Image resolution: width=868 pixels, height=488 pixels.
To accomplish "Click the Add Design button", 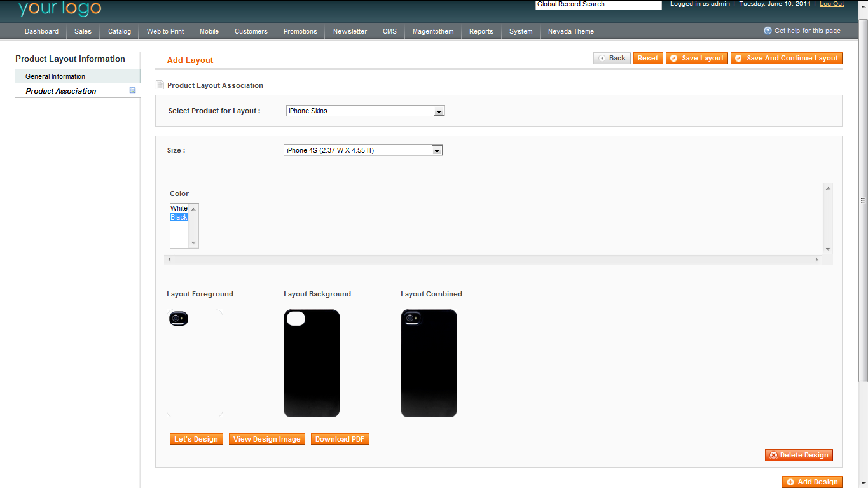I will [812, 482].
